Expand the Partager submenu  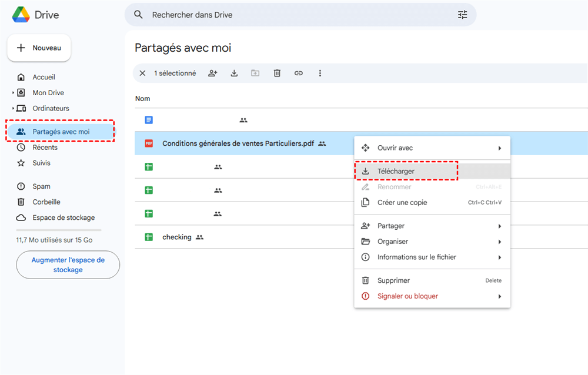tap(432, 226)
